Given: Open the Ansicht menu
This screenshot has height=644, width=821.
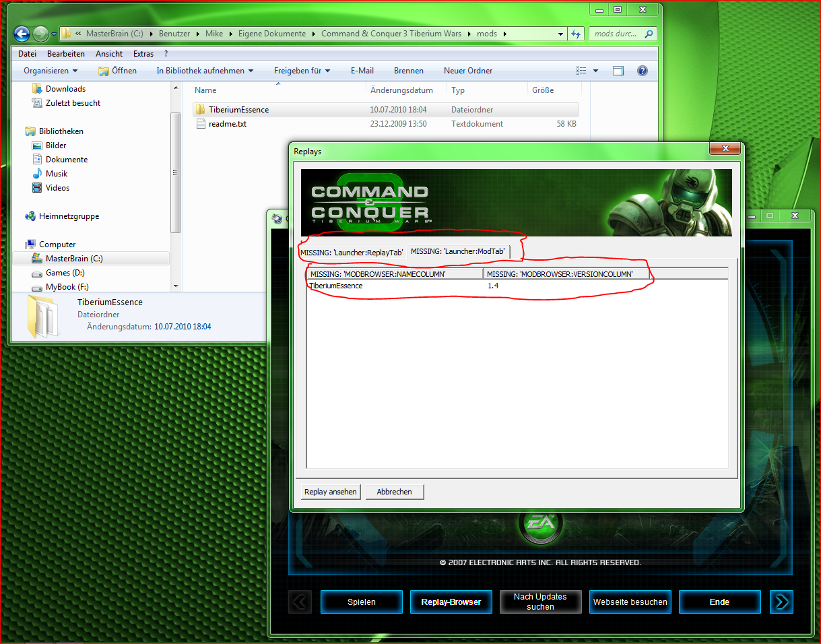Looking at the screenshot, I should pos(109,54).
